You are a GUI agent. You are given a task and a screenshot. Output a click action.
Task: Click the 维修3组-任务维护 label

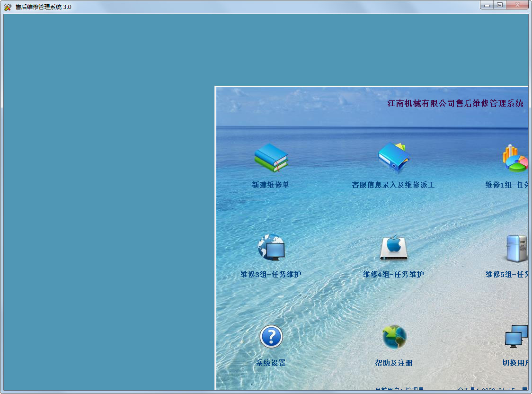pyautogui.click(x=271, y=274)
